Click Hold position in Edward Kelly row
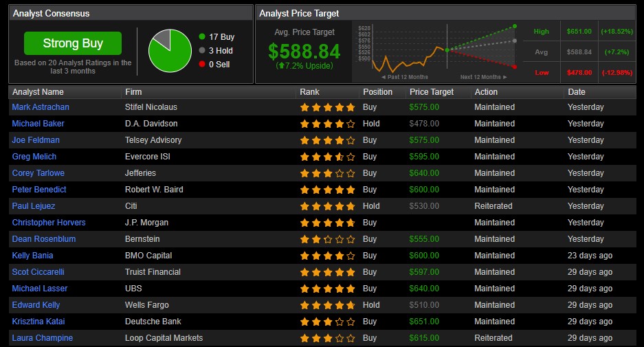 (x=371, y=305)
